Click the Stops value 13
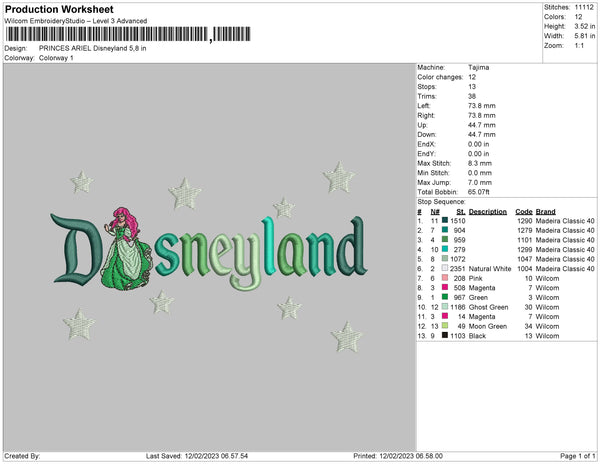The width and height of the screenshot is (600, 464). [472, 87]
